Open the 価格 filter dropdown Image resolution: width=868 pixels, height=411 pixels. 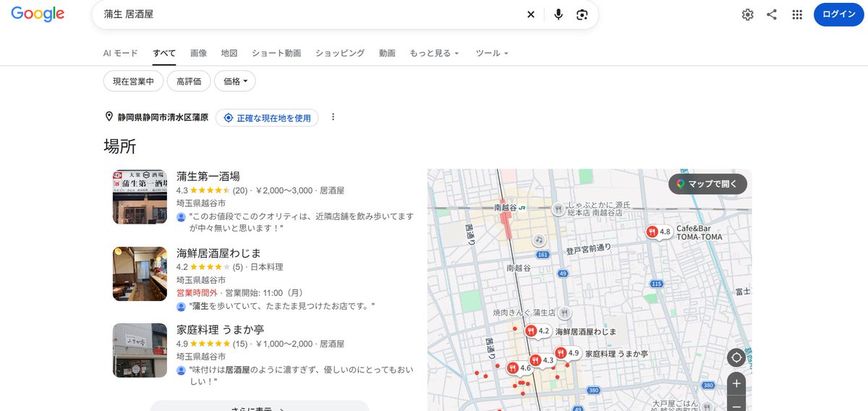pos(234,82)
